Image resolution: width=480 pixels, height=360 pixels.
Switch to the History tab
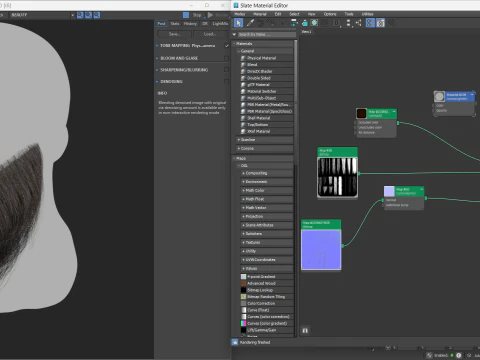pyautogui.click(x=190, y=24)
